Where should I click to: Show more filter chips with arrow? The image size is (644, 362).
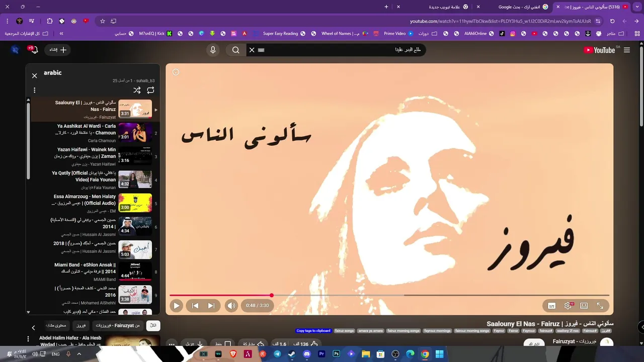coord(33,327)
